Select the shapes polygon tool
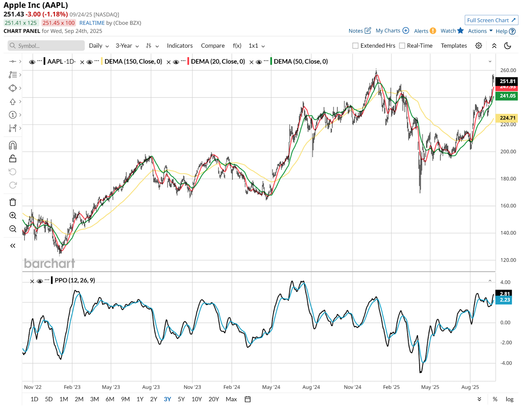532x413 pixels. pyautogui.click(x=13, y=88)
